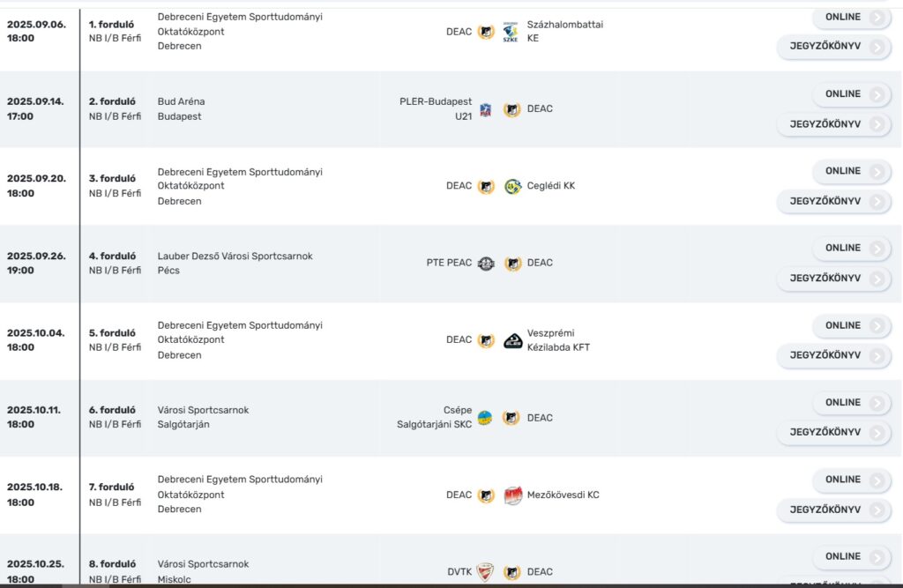This screenshot has width=903, height=588.
Task: Click the Csépe Salgótarjáni SKC logo
Action: (486, 418)
